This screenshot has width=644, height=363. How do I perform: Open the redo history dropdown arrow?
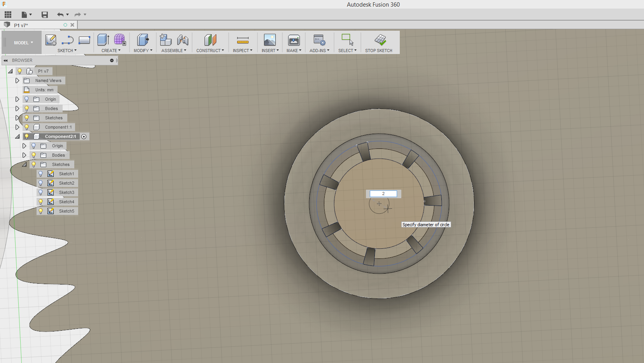[x=85, y=15]
